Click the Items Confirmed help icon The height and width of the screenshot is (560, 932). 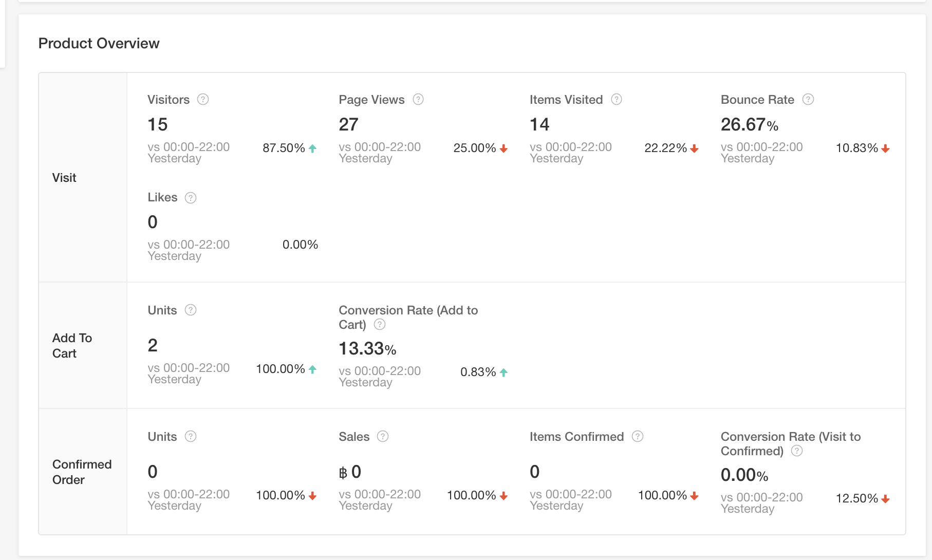(638, 437)
